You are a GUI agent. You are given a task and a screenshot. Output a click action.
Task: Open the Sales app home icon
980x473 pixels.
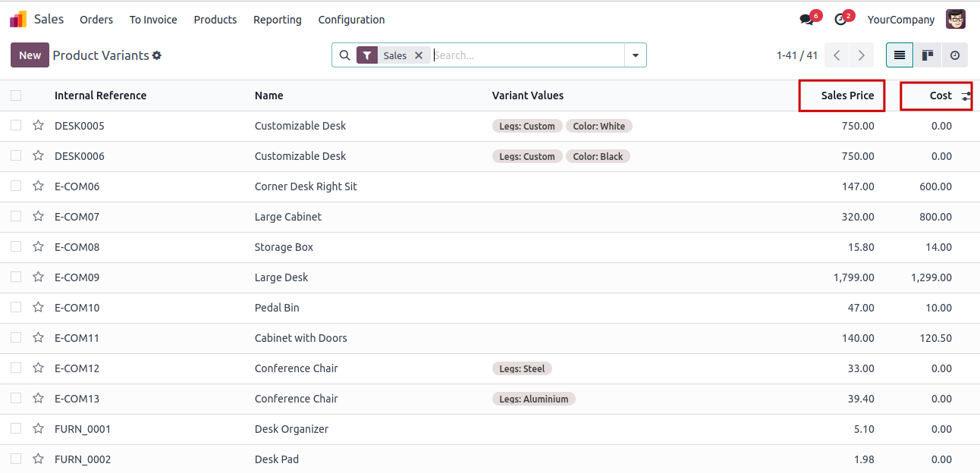(18, 19)
